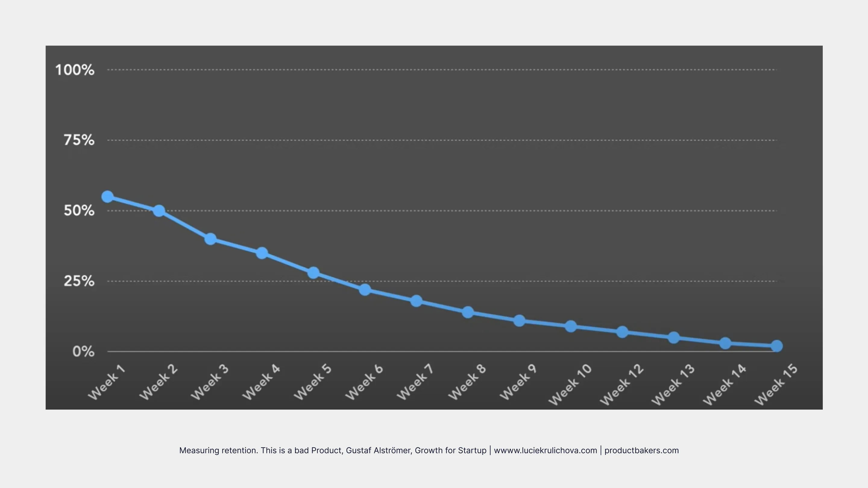Select the Week 5 data point
This screenshot has height=488, width=868.
(313, 273)
